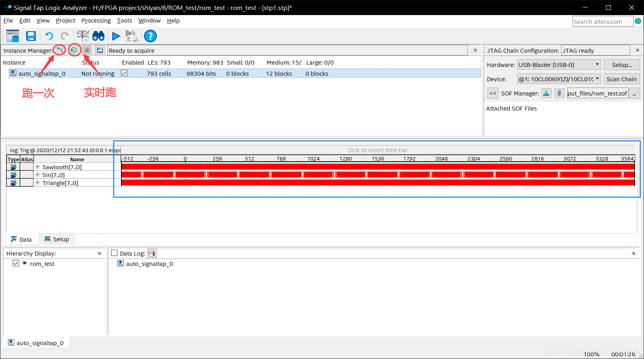Expand the Sin[7..0] bus
Image resolution: width=644 pixels, height=359 pixels.
tap(38, 175)
